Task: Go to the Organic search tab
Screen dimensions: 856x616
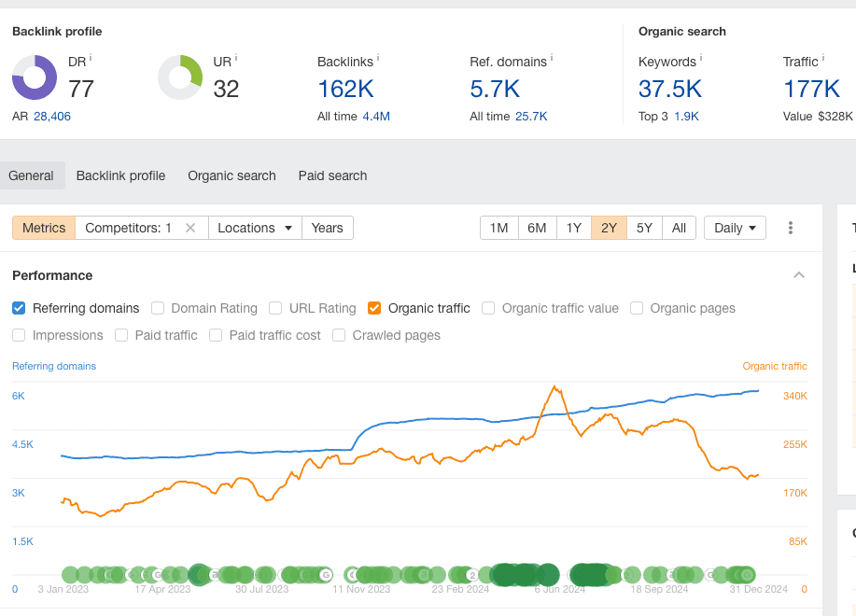Action: (x=232, y=175)
